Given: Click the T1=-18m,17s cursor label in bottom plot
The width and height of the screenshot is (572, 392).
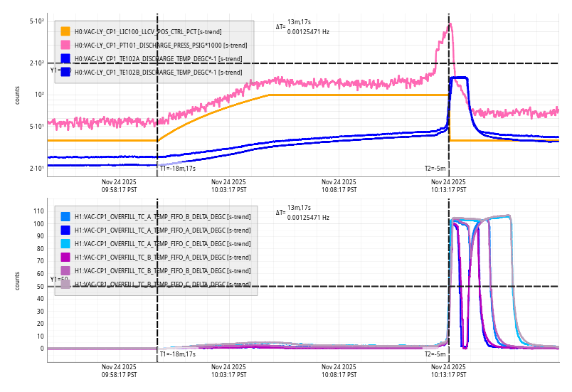Looking at the screenshot, I should point(177,354).
